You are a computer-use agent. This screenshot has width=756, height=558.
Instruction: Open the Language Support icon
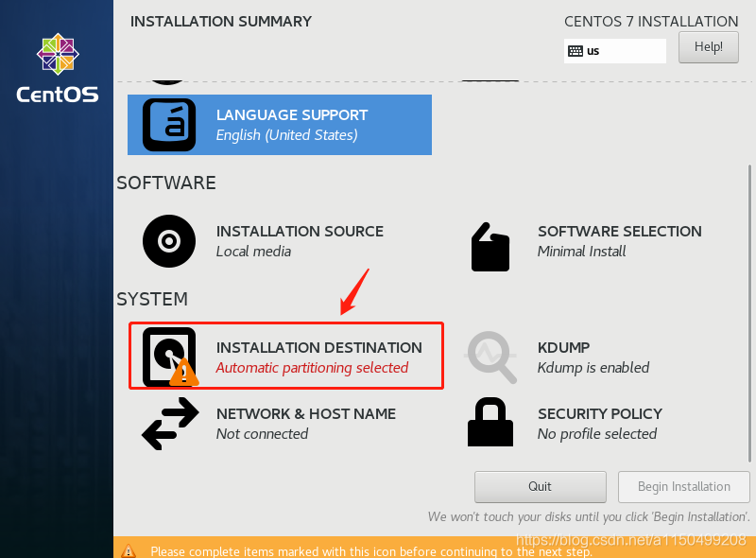coord(169,125)
